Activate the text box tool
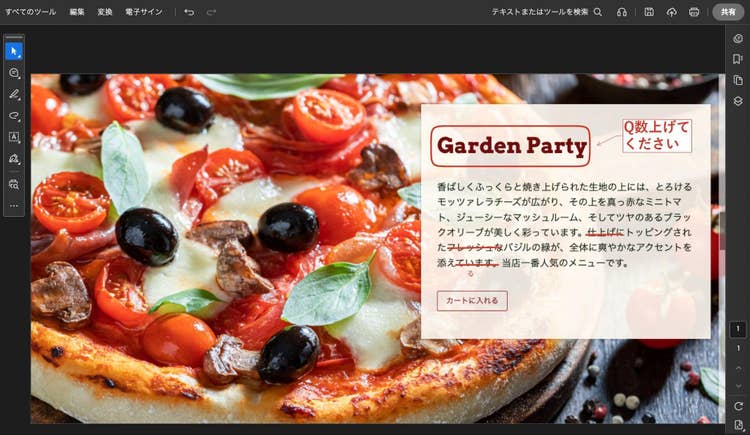 click(x=14, y=137)
